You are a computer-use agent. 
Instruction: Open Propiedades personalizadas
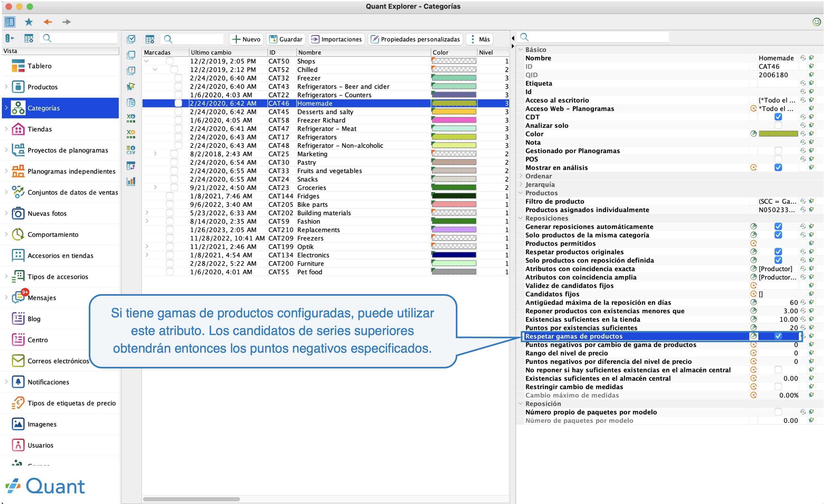click(415, 39)
